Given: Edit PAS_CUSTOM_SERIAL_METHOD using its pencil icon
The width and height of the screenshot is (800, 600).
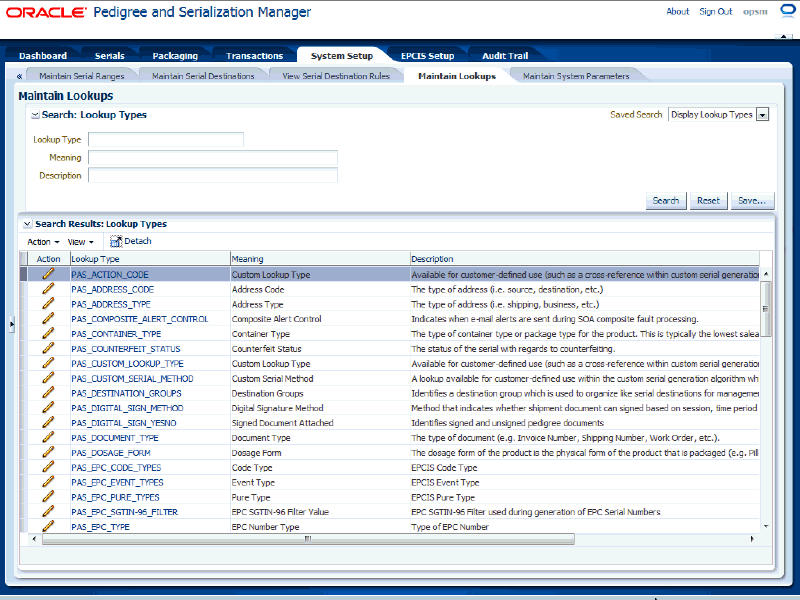Looking at the screenshot, I should 48,378.
